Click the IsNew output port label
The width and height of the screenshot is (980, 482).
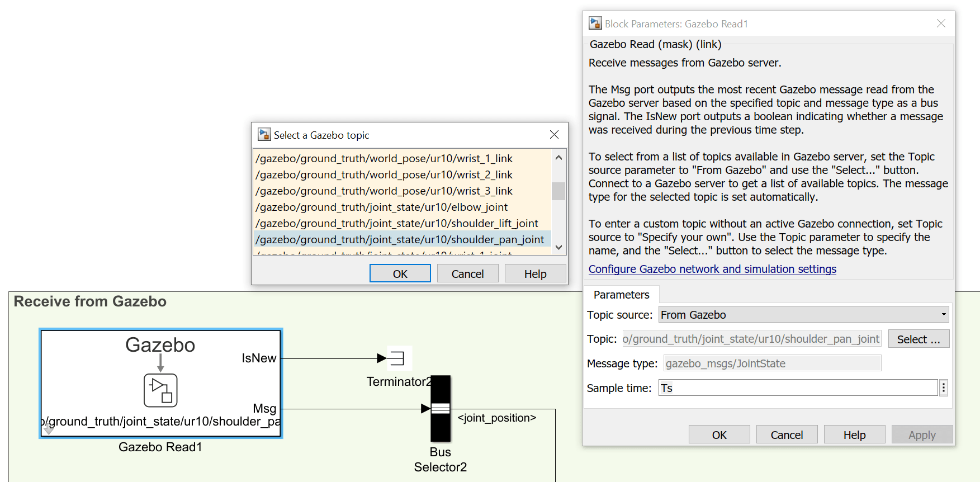click(259, 358)
